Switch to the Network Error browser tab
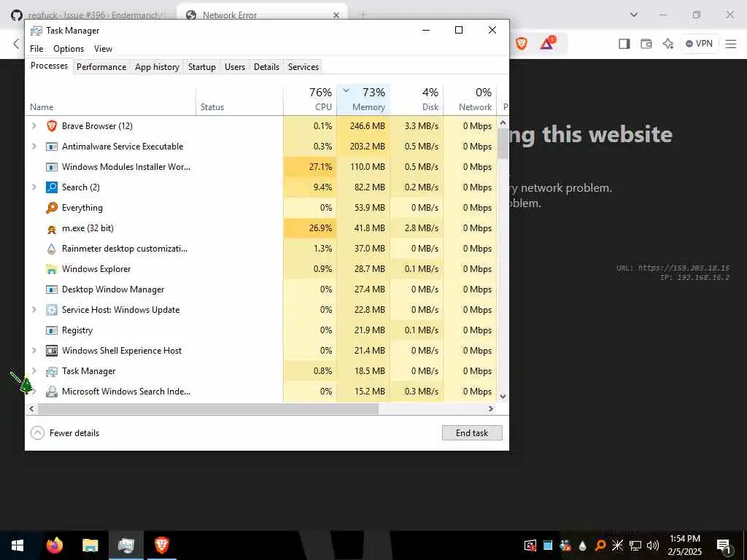The image size is (747, 560). [x=262, y=15]
